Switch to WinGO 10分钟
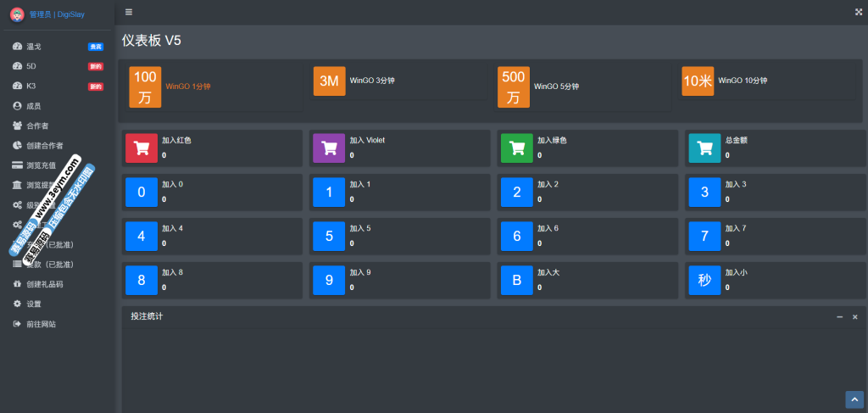 click(x=742, y=81)
